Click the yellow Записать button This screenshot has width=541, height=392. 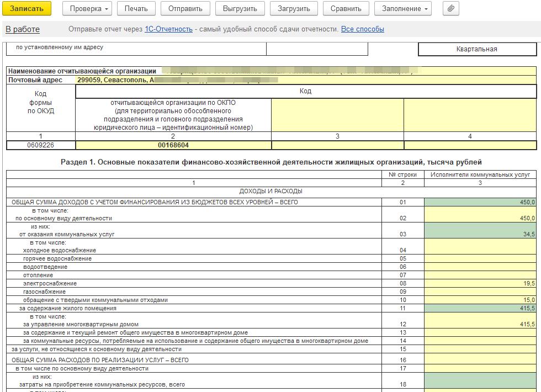point(26,9)
